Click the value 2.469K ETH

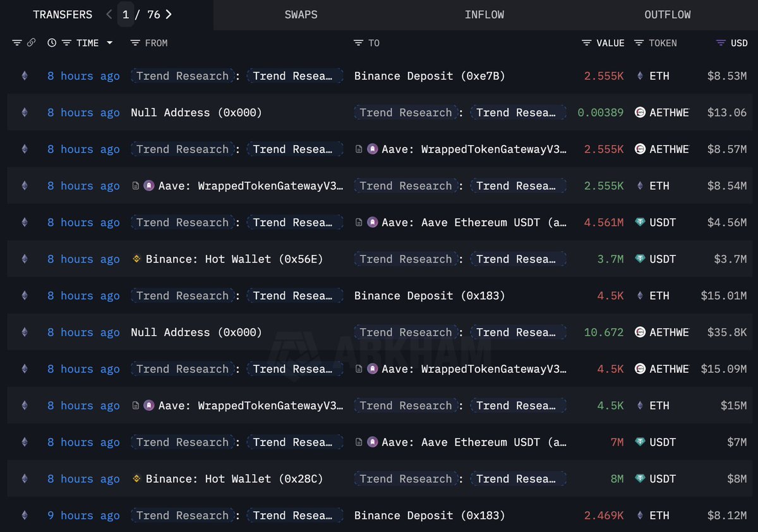click(x=604, y=515)
